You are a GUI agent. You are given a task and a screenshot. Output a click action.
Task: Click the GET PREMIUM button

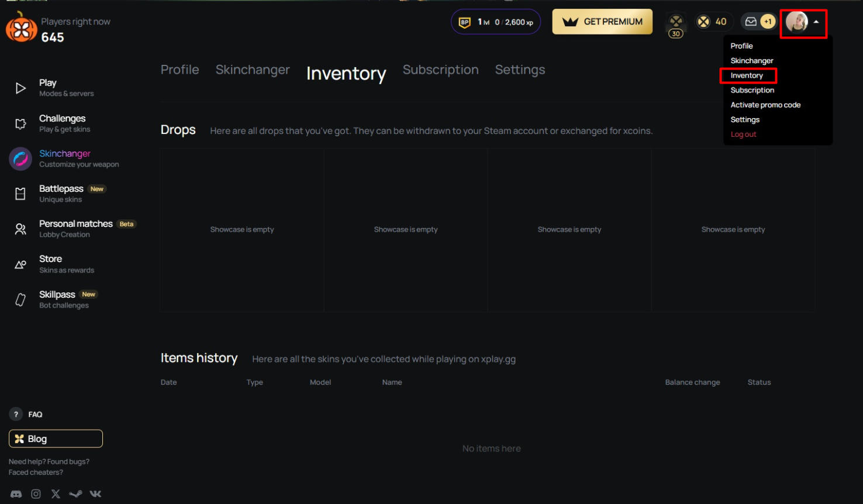pyautogui.click(x=602, y=22)
